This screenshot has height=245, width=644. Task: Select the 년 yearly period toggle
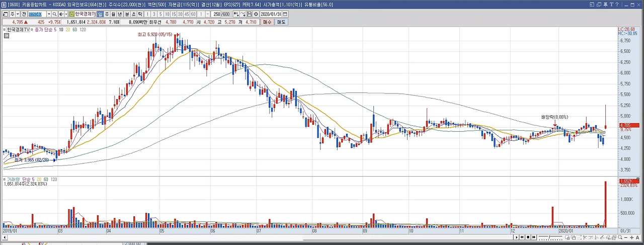(x=119, y=14)
